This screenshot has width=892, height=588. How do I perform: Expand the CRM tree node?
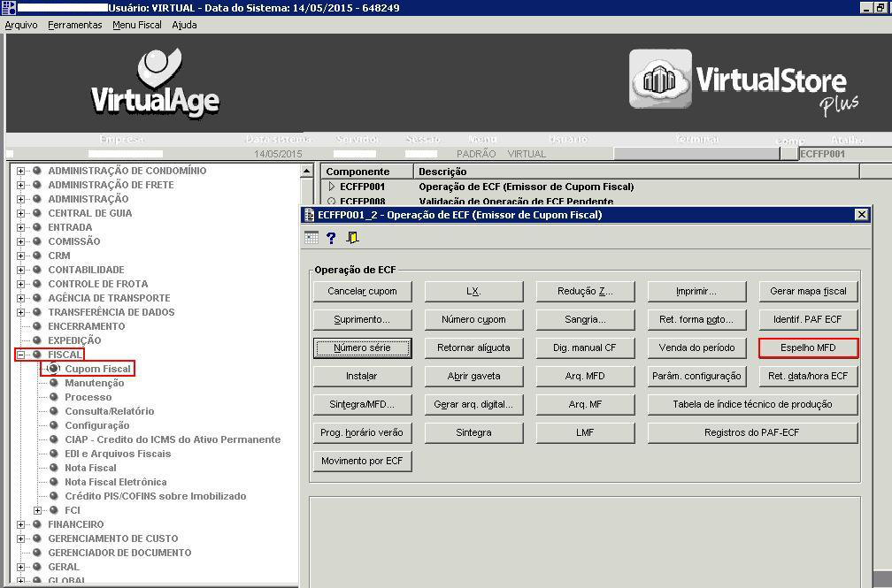pyautogui.click(x=20, y=256)
